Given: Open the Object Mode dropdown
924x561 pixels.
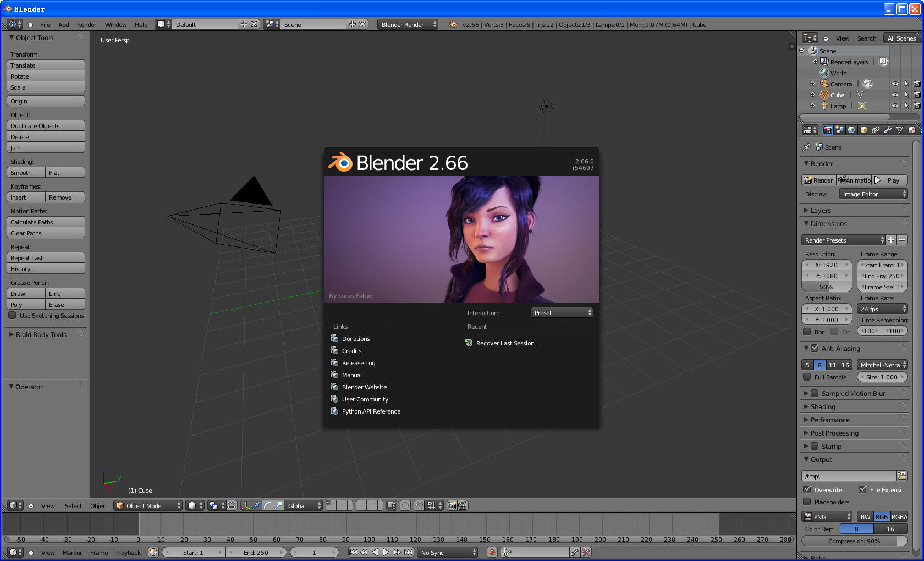Looking at the screenshot, I should pyautogui.click(x=148, y=505).
